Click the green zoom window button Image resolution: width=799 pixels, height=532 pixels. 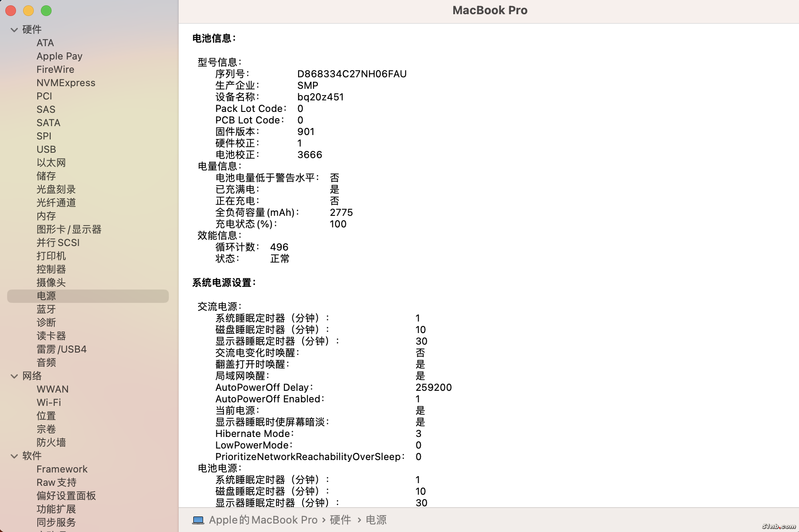coord(46,11)
